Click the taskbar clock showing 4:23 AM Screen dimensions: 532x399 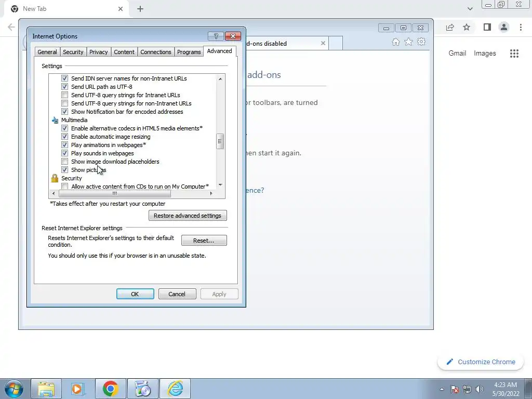pyautogui.click(x=506, y=389)
